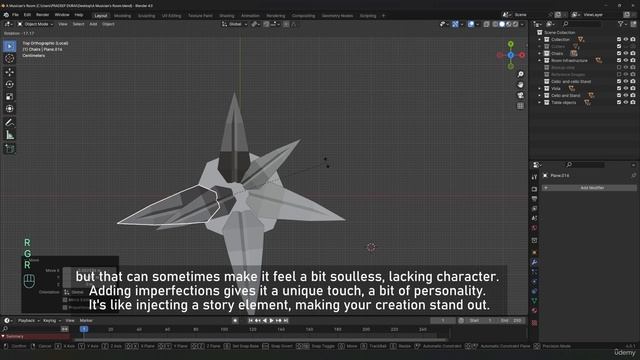Choose the Transform tool
640x360 pixels.
point(9,109)
